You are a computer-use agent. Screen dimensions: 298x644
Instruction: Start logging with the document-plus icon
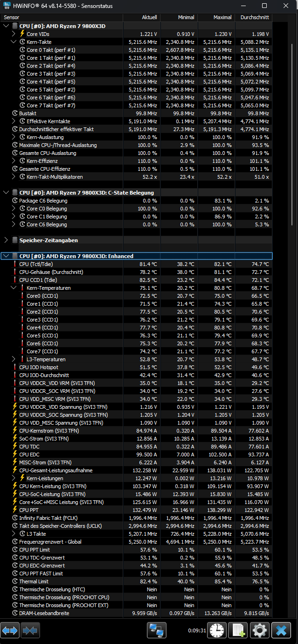tap(239, 630)
